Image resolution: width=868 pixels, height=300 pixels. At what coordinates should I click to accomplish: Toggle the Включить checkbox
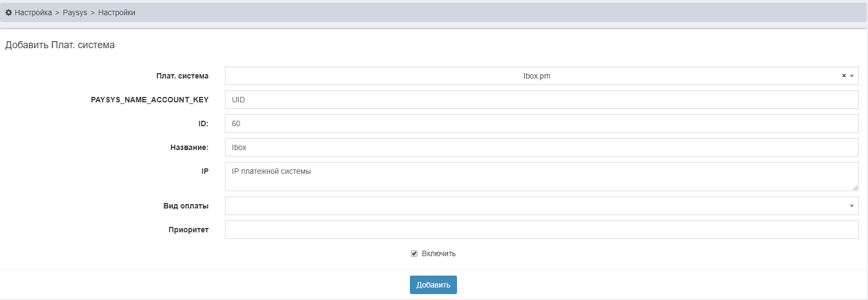(414, 253)
